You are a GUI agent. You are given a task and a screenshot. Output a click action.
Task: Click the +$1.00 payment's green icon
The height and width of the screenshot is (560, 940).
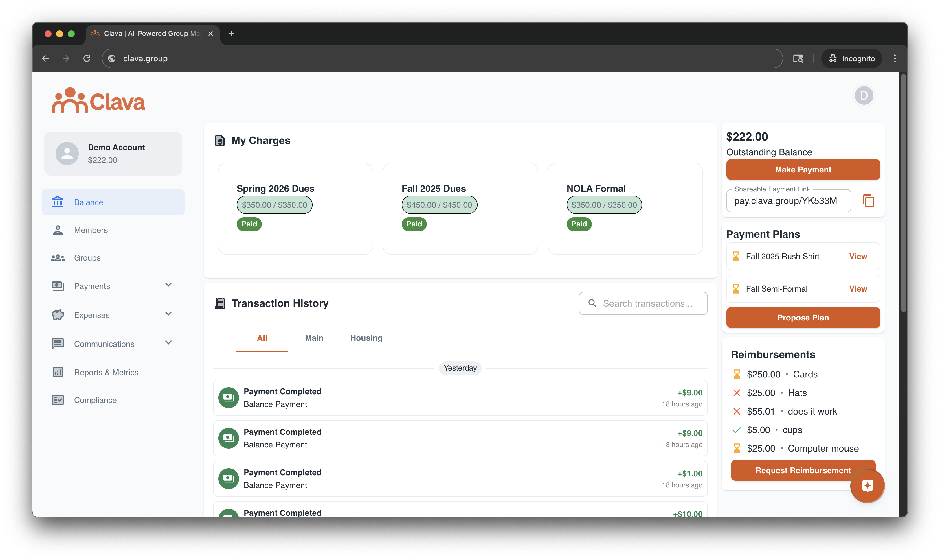coord(228,478)
